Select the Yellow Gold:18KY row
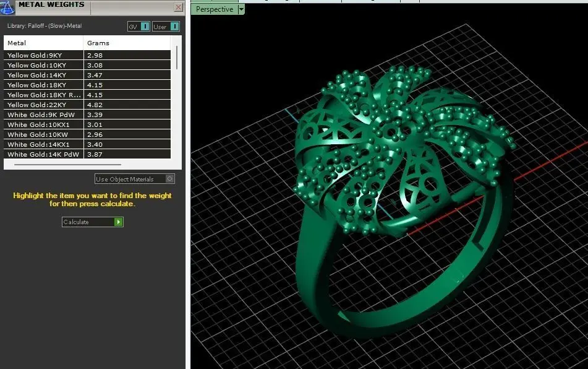Screen dimensions: 588x369 pyautogui.click(x=87, y=85)
